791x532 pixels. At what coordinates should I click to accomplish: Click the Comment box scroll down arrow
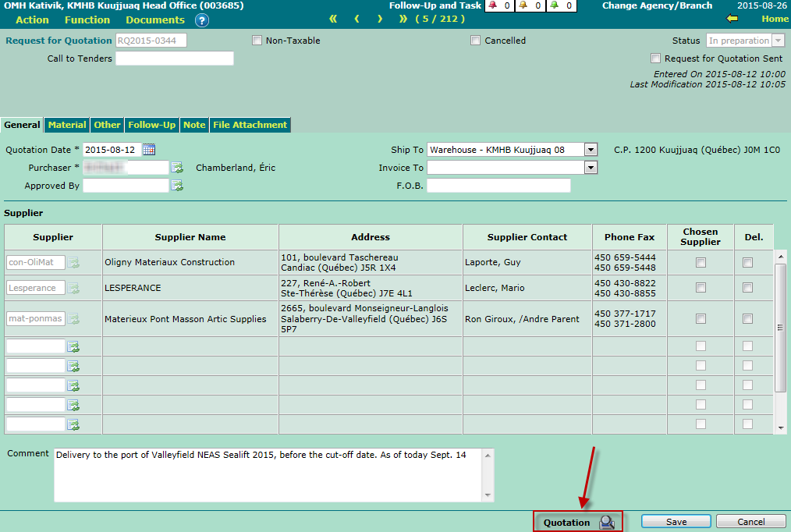click(x=488, y=495)
